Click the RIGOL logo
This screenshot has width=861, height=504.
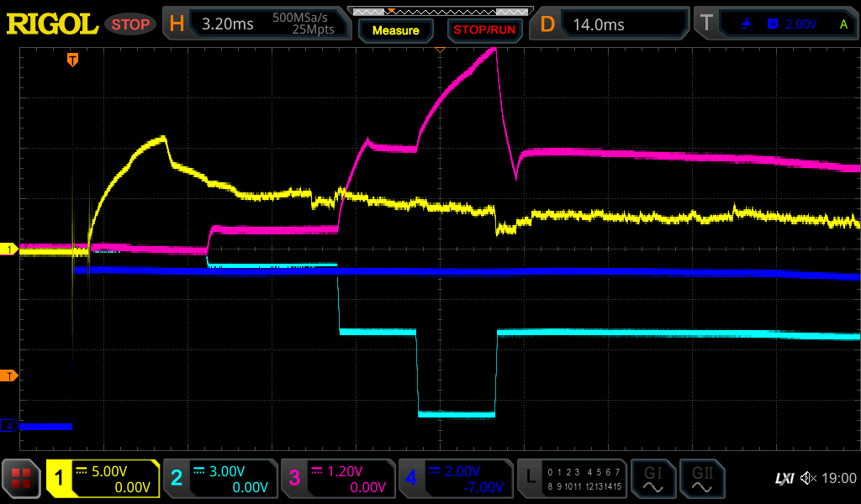(52, 24)
